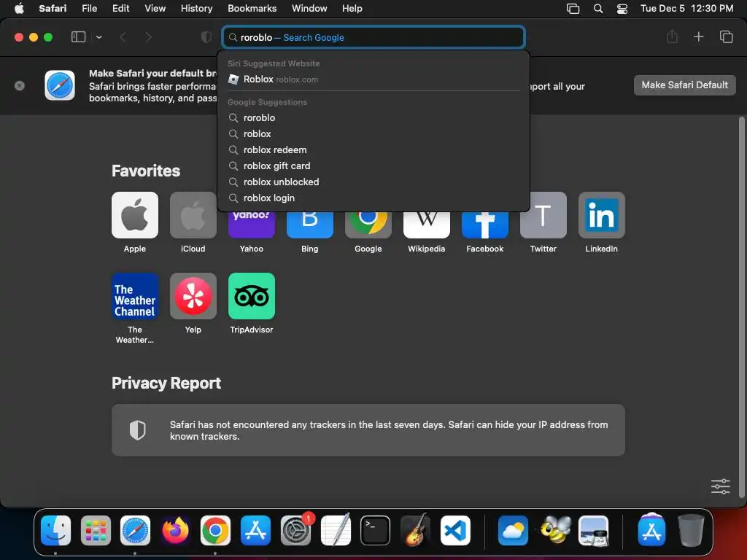Dismiss the default browser banner

[x=20, y=86]
